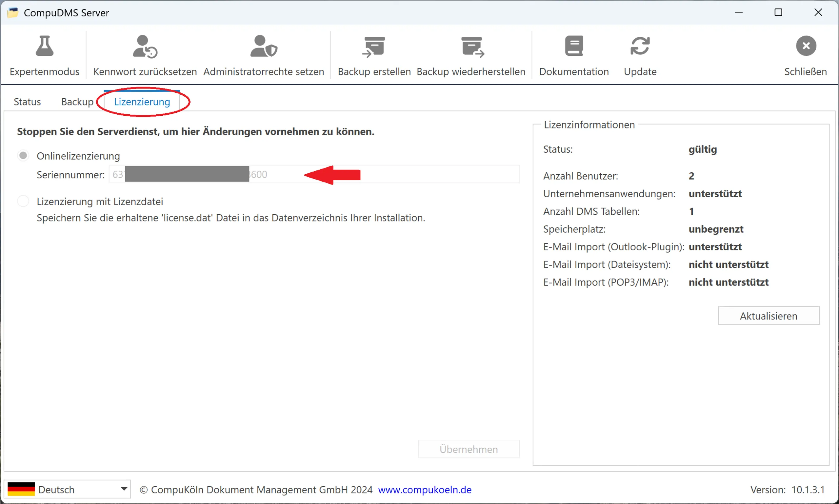
Task: Minimize the CompuDMS Server window
Action: point(738,12)
